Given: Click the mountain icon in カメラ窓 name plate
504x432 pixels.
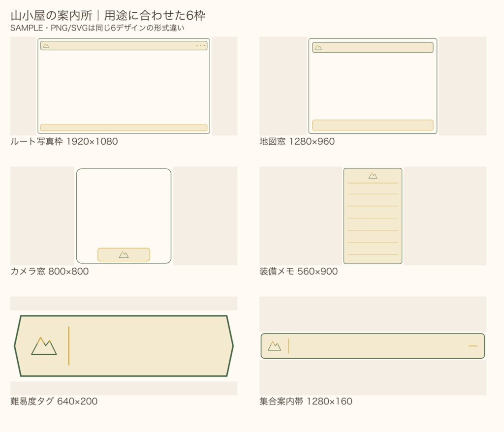Looking at the screenshot, I should (x=124, y=255).
